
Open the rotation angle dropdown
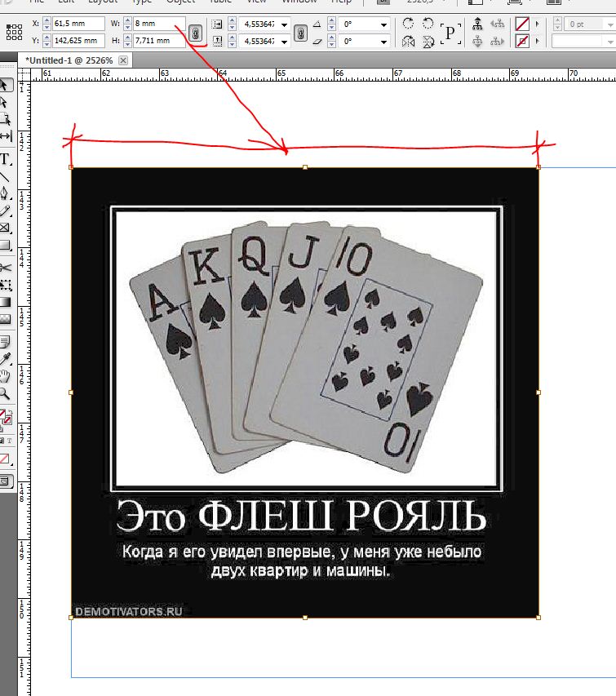coord(384,24)
